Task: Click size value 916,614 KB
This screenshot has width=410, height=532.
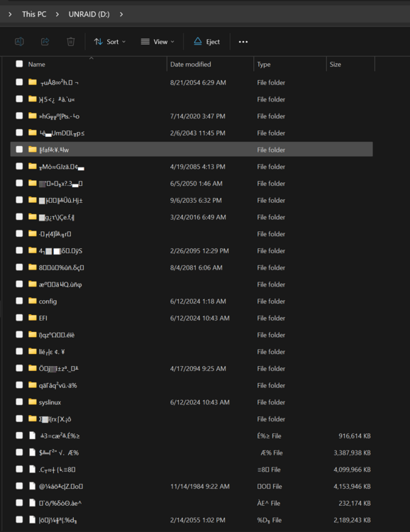Action: (x=355, y=436)
